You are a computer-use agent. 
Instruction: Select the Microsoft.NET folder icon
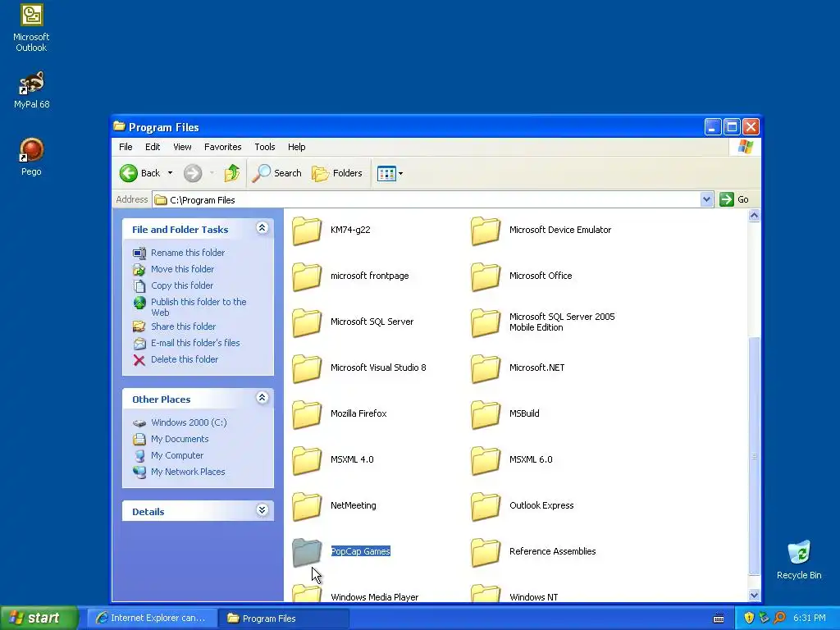pyautogui.click(x=486, y=368)
